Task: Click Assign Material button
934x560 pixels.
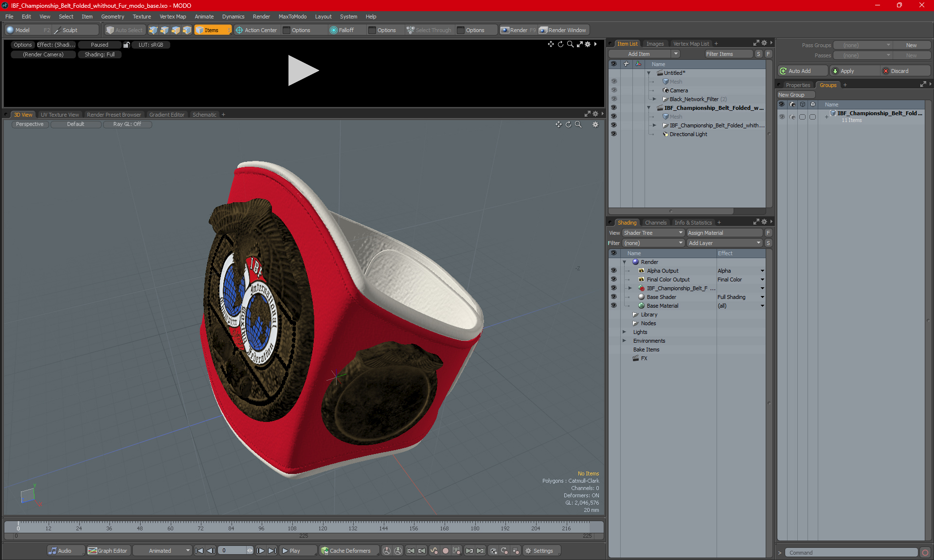Action: click(724, 233)
